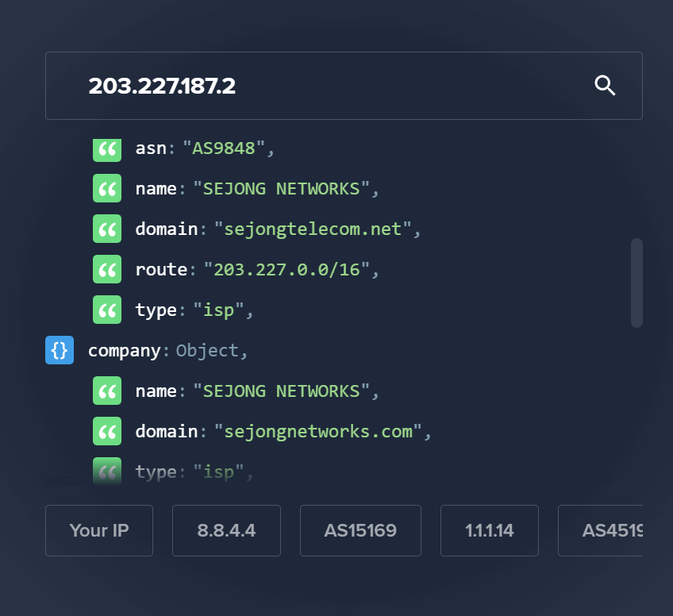The image size is (673, 616).
Task: Click the string icon beside the asn row
Action: click(x=107, y=150)
